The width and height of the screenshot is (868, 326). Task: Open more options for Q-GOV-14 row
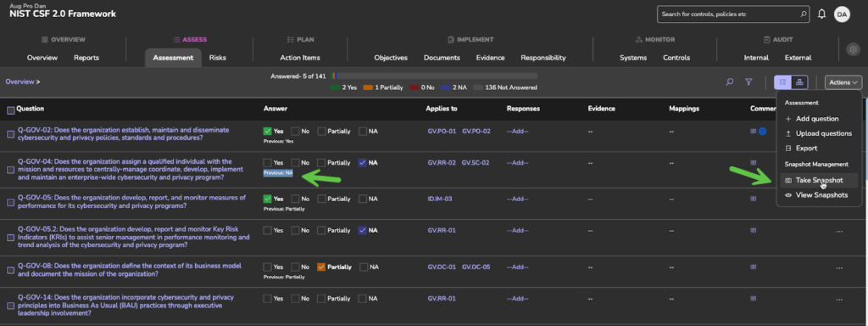pyautogui.click(x=839, y=300)
